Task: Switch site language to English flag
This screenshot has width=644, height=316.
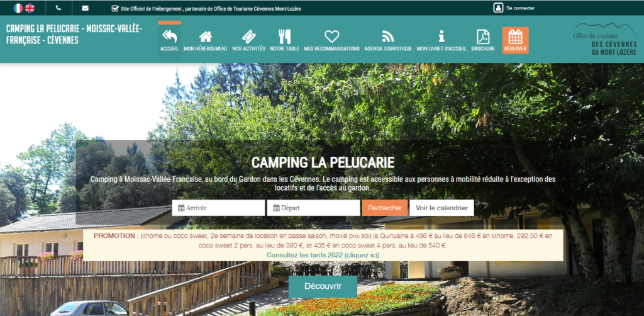Action: pyautogui.click(x=30, y=8)
